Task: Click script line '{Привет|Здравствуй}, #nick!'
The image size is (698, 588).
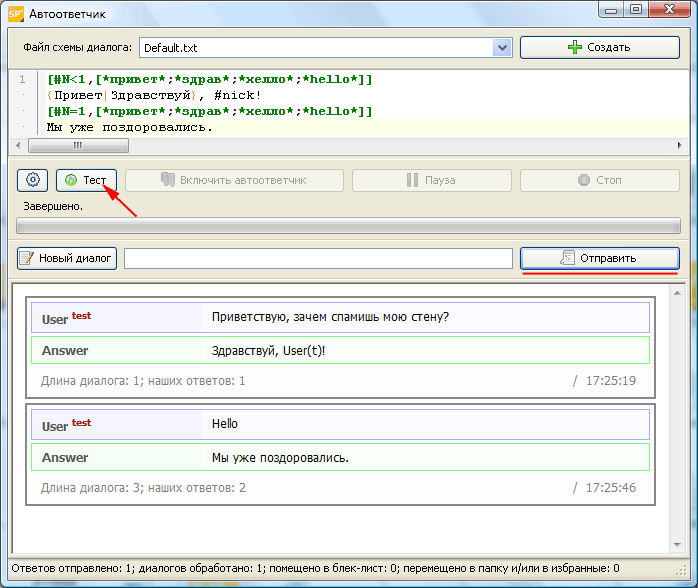Action: click(154, 95)
